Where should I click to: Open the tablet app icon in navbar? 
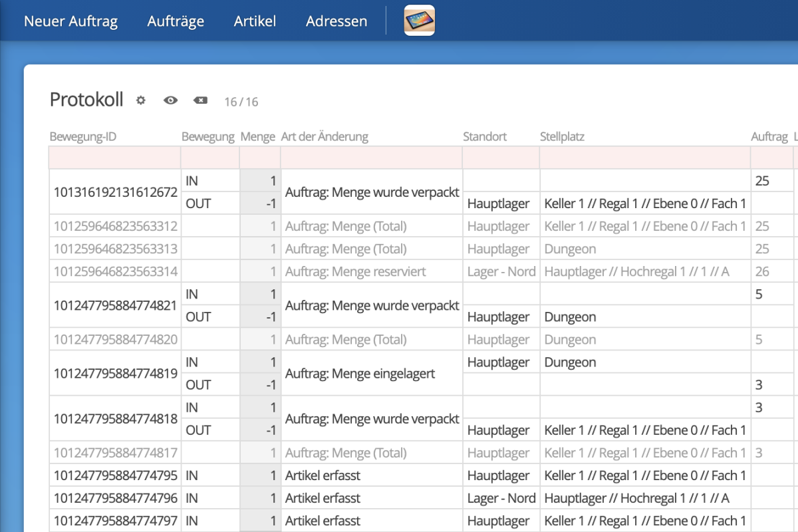[420, 21]
